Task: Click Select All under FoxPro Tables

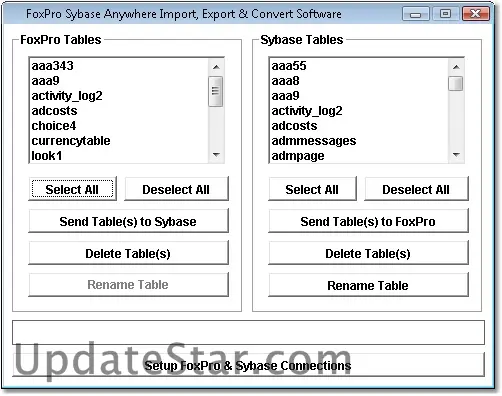Action: (x=72, y=189)
